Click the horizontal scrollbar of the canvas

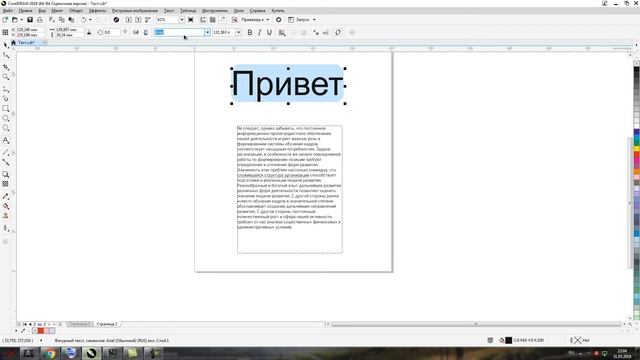(476, 324)
